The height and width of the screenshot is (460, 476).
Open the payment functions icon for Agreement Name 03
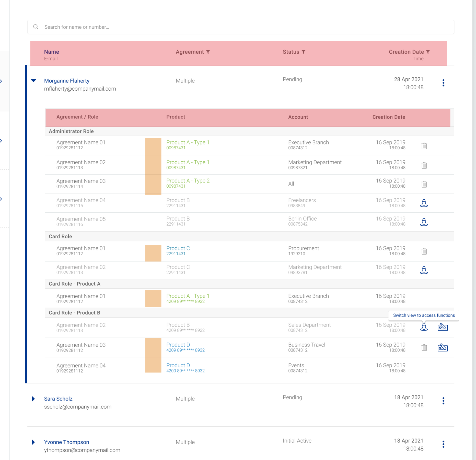pos(443,347)
